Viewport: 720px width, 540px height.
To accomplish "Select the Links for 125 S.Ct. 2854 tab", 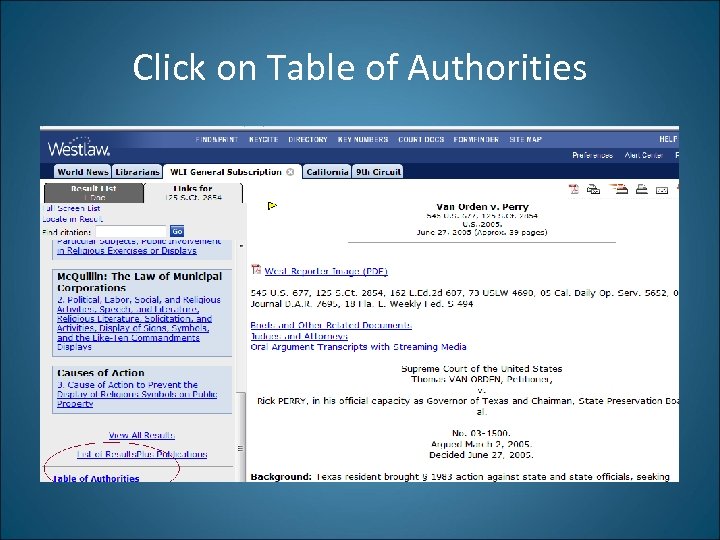I will coord(193,192).
